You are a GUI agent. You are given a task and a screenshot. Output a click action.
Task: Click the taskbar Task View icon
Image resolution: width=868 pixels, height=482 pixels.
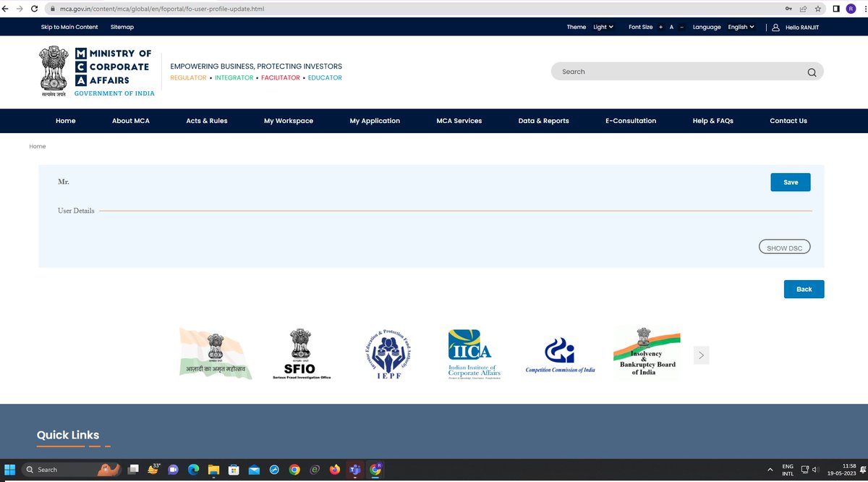pyautogui.click(x=133, y=470)
